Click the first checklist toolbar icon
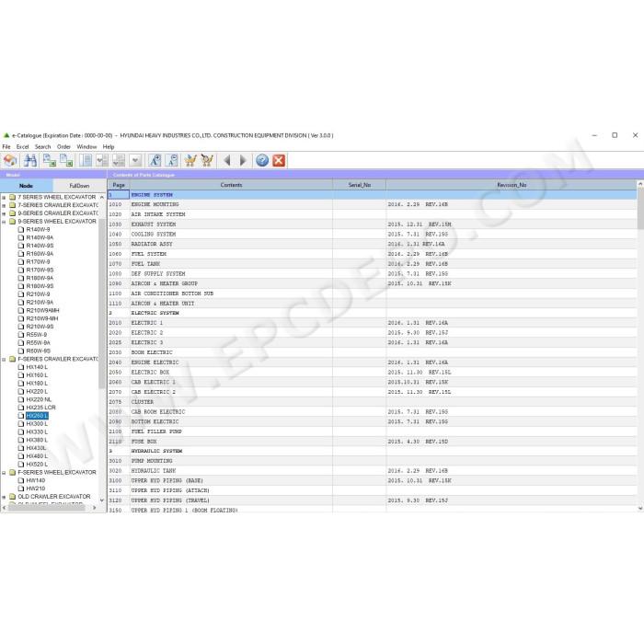Image resolution: width=644 pixels, height=644 pixels. tap(102, 160)
